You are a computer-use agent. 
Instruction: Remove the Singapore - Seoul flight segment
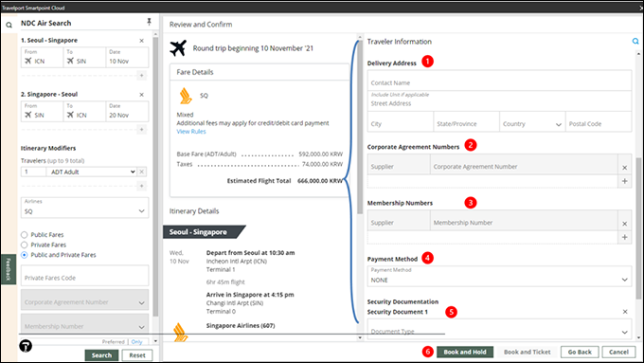coord(142,95)
